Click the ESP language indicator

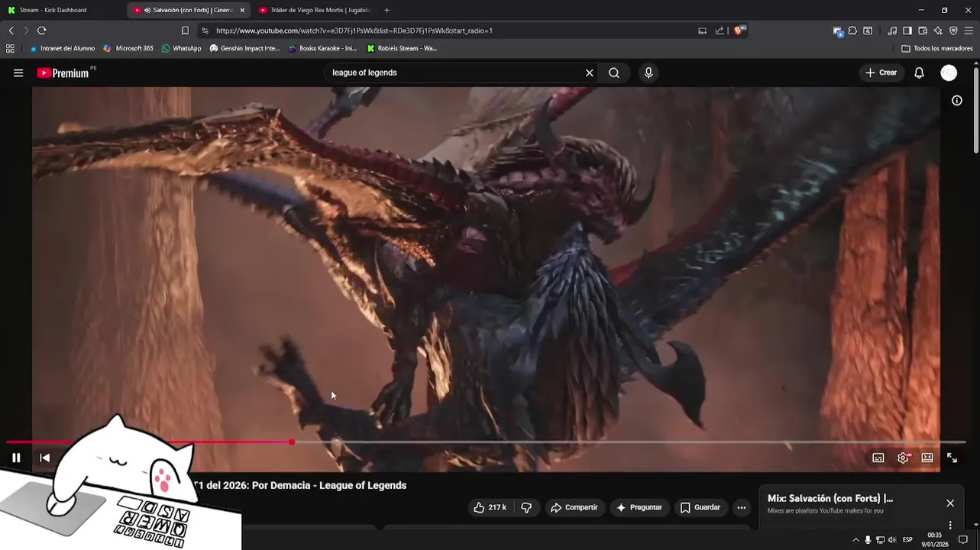(907, 540)
